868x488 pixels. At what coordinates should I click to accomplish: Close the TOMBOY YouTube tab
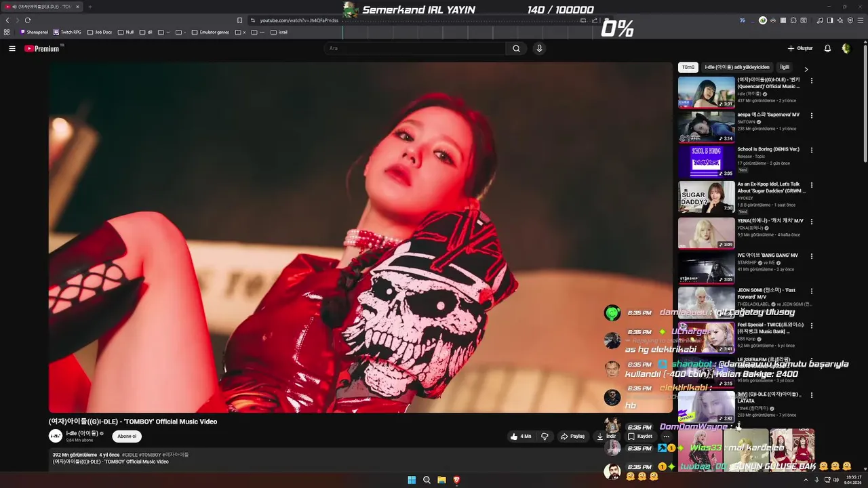[77, 7]
